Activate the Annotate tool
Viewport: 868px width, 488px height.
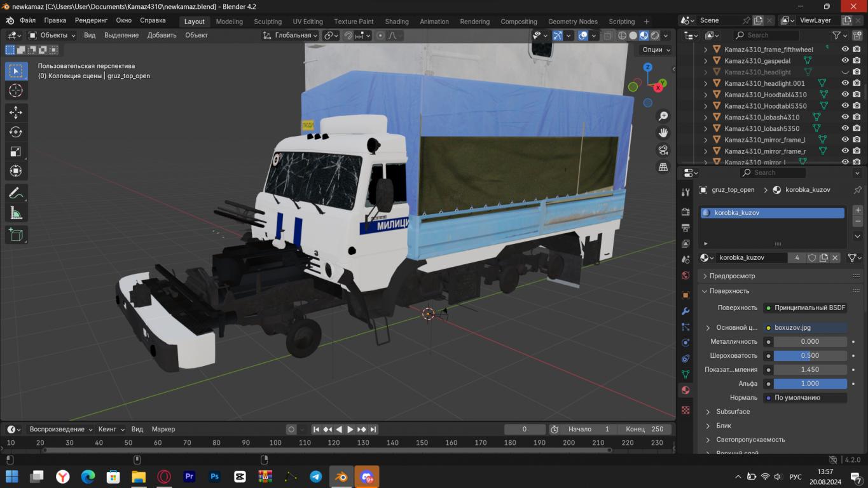16,193
